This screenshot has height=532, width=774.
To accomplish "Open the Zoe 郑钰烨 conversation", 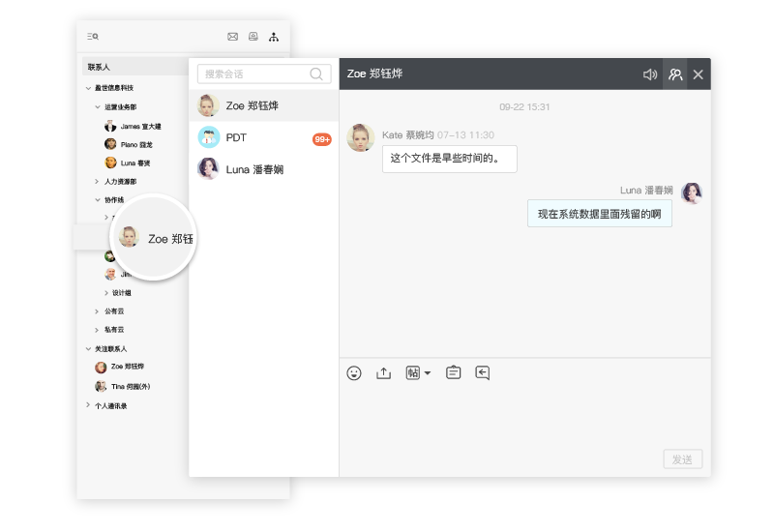I will [263, 105].
